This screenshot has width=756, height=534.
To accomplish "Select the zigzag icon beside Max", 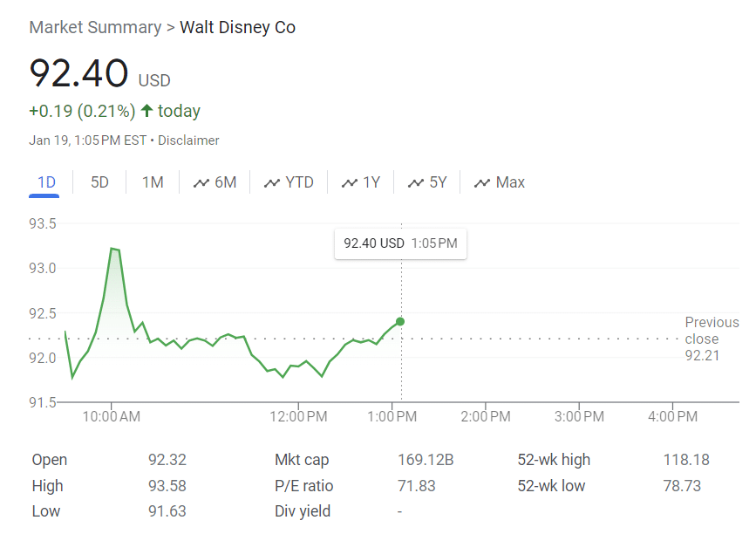I will click(480, 181).
